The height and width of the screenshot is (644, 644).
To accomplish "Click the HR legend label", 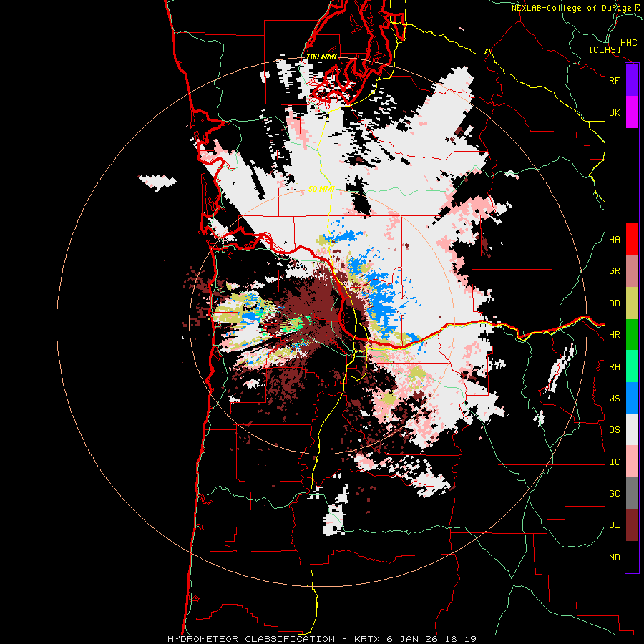I will click(x=614, y=335).
